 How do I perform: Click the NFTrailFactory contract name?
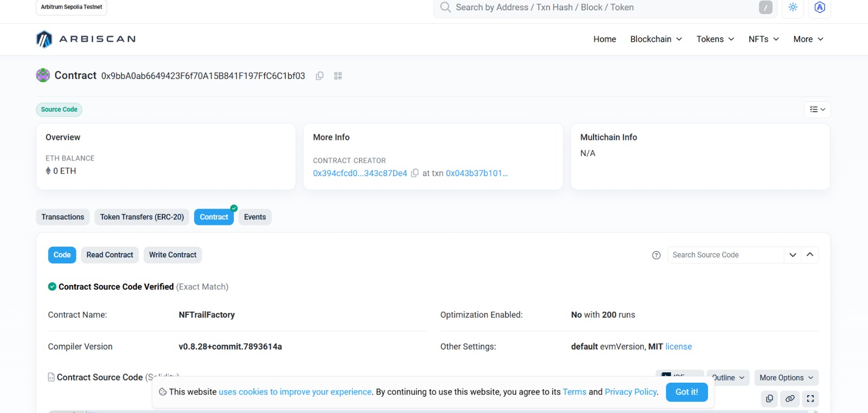(207, 315)
